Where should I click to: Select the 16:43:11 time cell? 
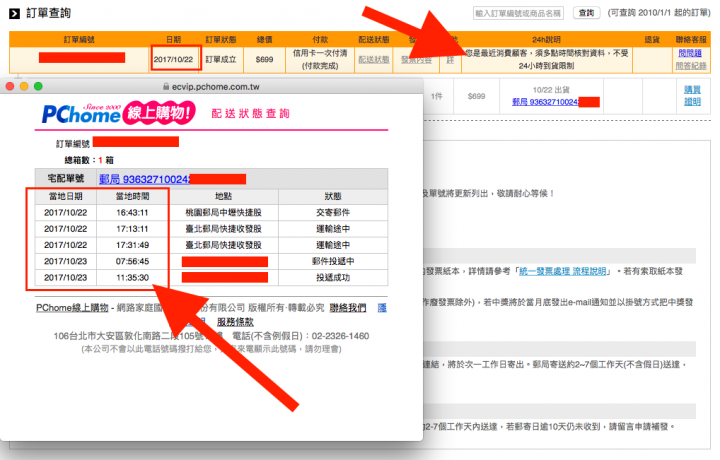(132, 213)
